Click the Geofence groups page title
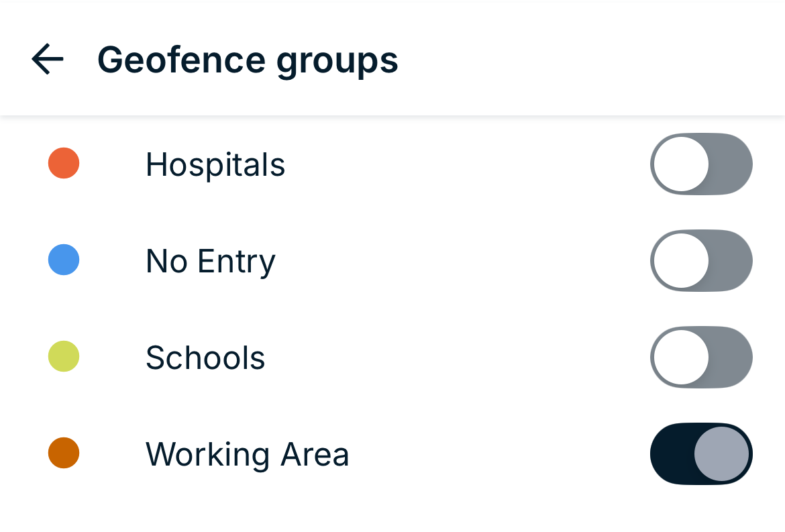This screenshot has width=785, height=532. pos(248,60)
